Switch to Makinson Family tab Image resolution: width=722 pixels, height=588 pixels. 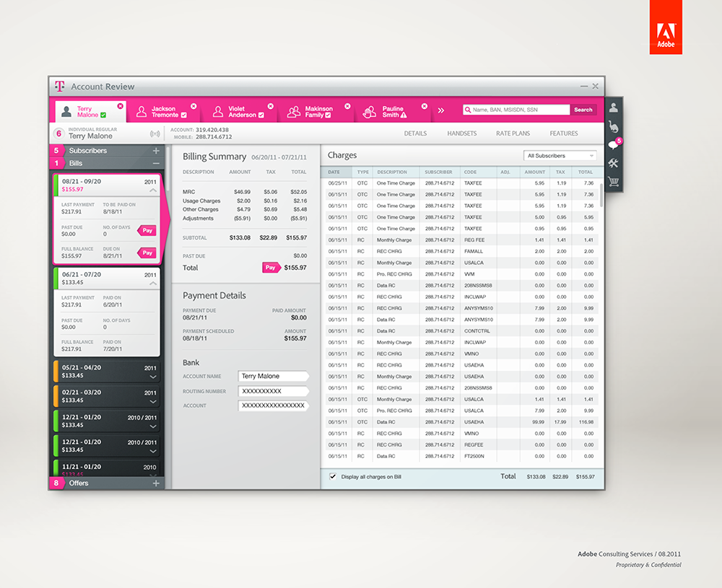318,111
